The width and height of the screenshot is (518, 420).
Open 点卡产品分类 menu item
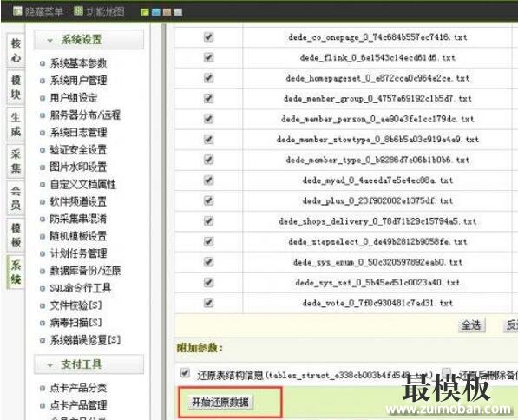pyautogui.click(x=78, y=388)
